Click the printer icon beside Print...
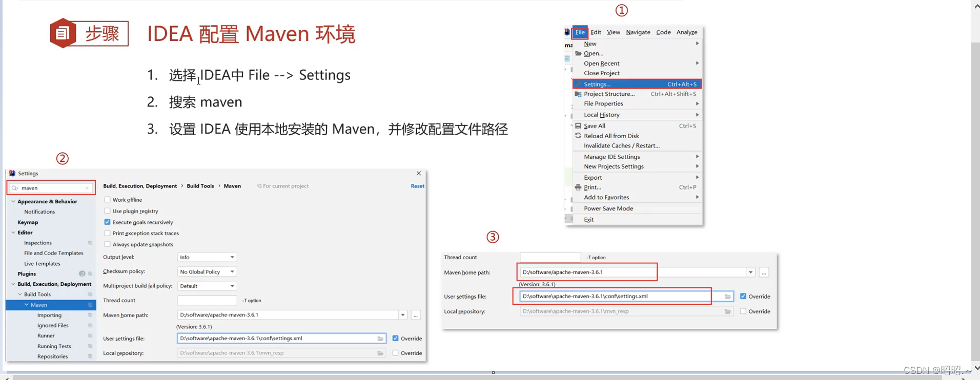980x380 pixels. [578, 187]
